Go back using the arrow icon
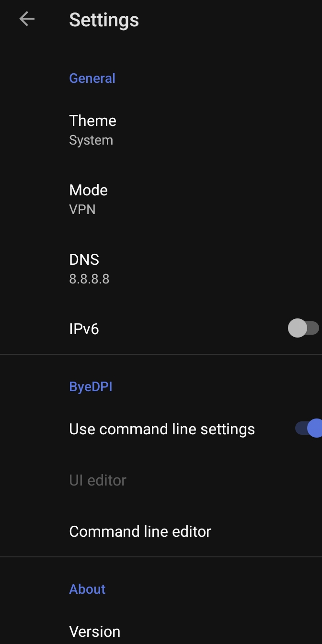The height and width of the screenshot is (644, 322). pyautogui.click(x=27, y=19)
